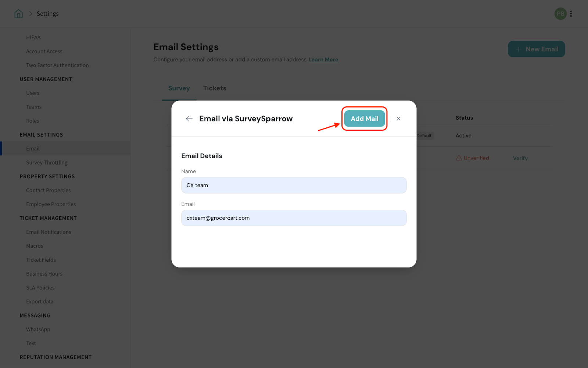Click the New Email button

pos(536,49)
